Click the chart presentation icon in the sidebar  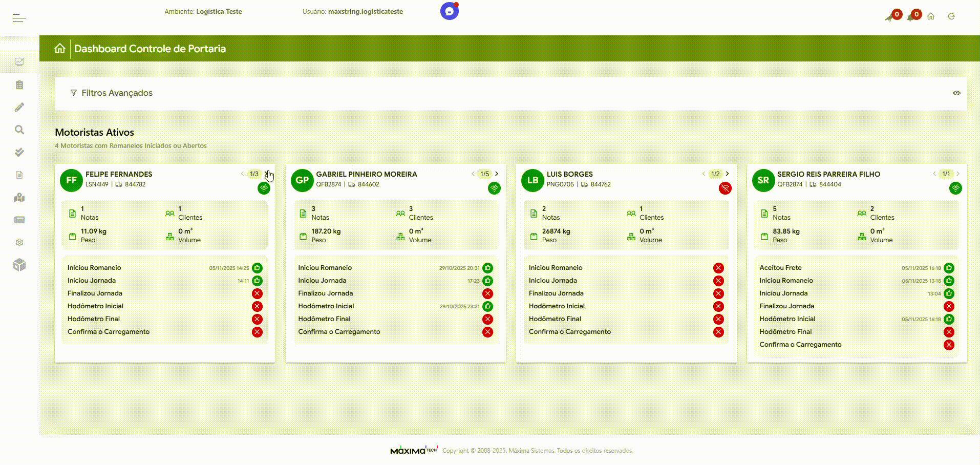click(x=19, y=62)
